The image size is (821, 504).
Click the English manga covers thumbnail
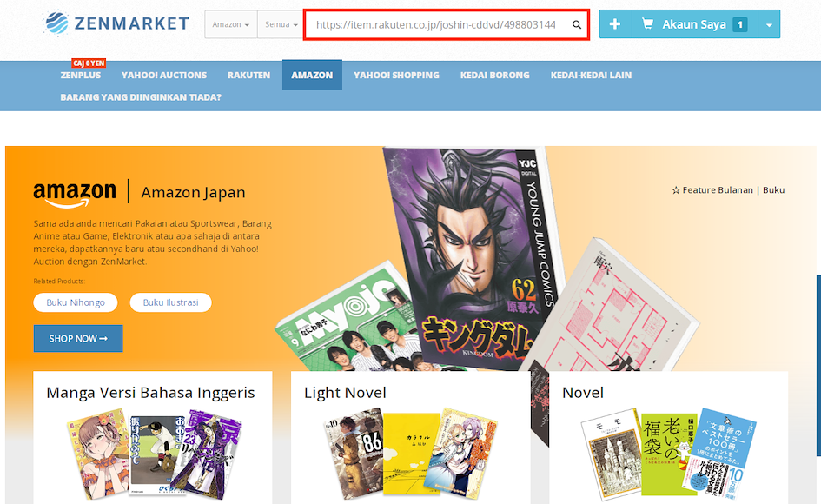pos(154,454)
